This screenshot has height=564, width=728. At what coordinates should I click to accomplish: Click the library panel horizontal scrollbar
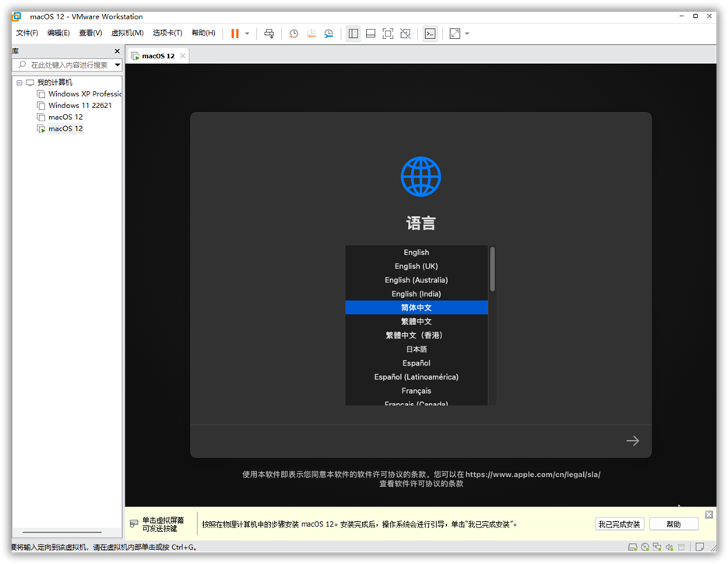62,532
